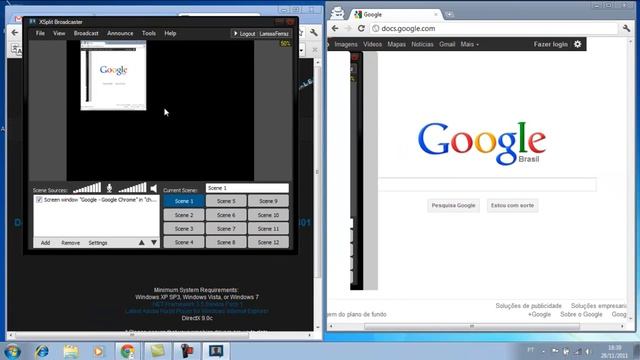Switch to XSplit taskbar button
Image resolution: width=640 pixels, height=360 pixels.
[216, 351]
